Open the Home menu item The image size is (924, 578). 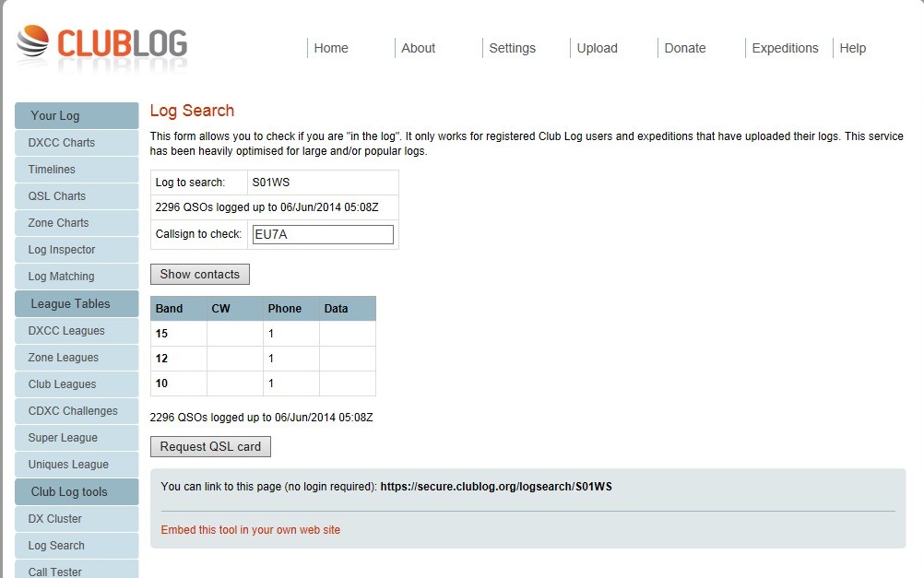(331, 48)
